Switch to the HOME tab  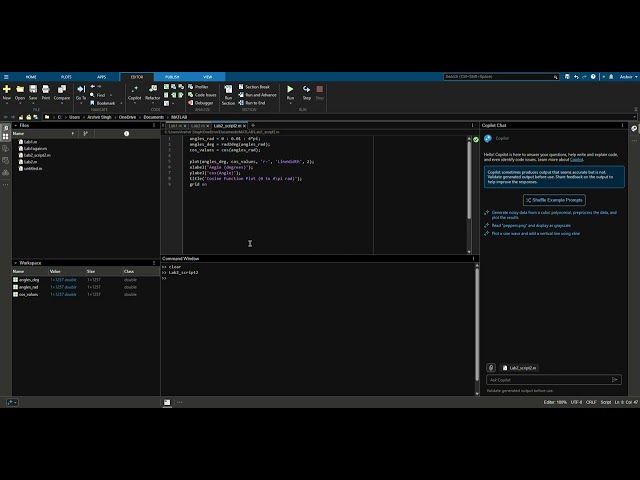pyautogui.click(x=31, y=77)
